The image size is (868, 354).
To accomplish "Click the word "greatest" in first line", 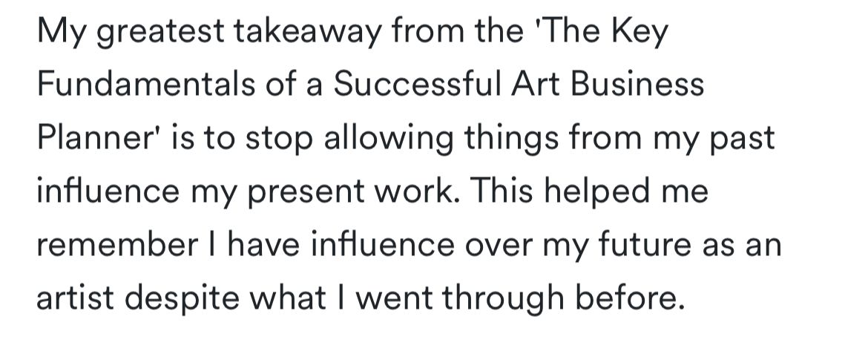I will pos(160,33).
